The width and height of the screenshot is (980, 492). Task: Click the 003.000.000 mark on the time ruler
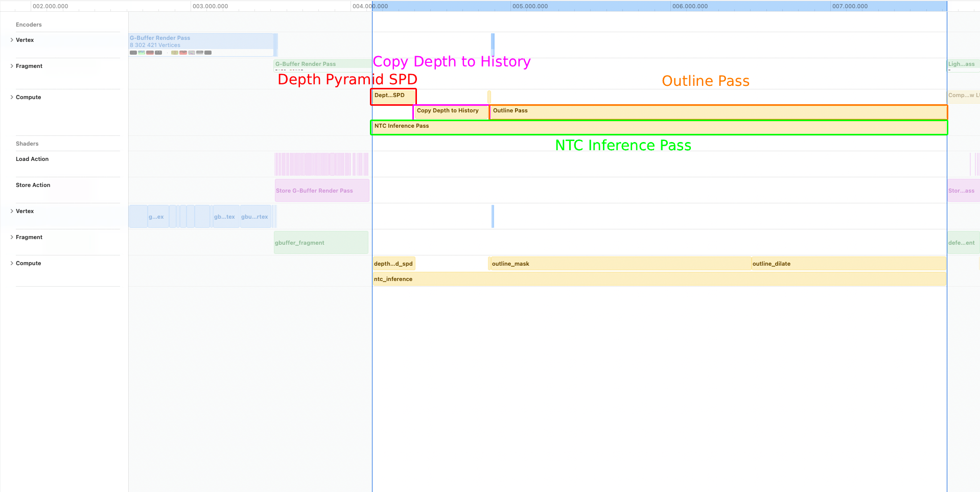210,6
